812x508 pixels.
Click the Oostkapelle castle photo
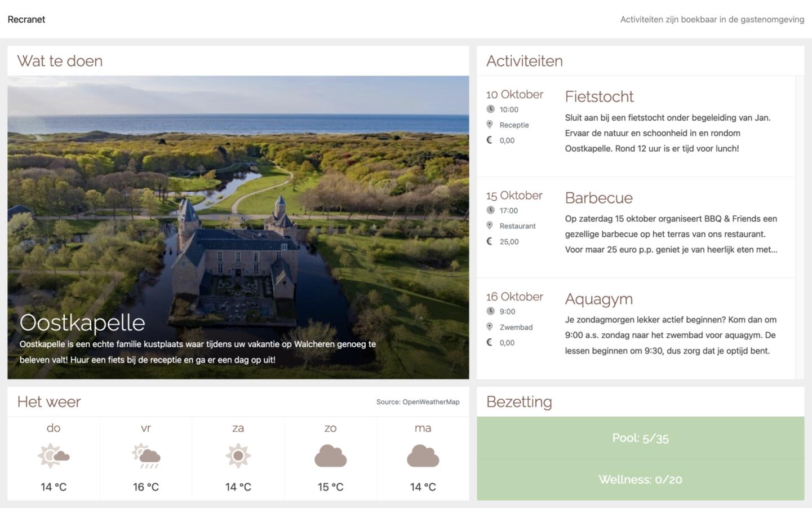238,227
